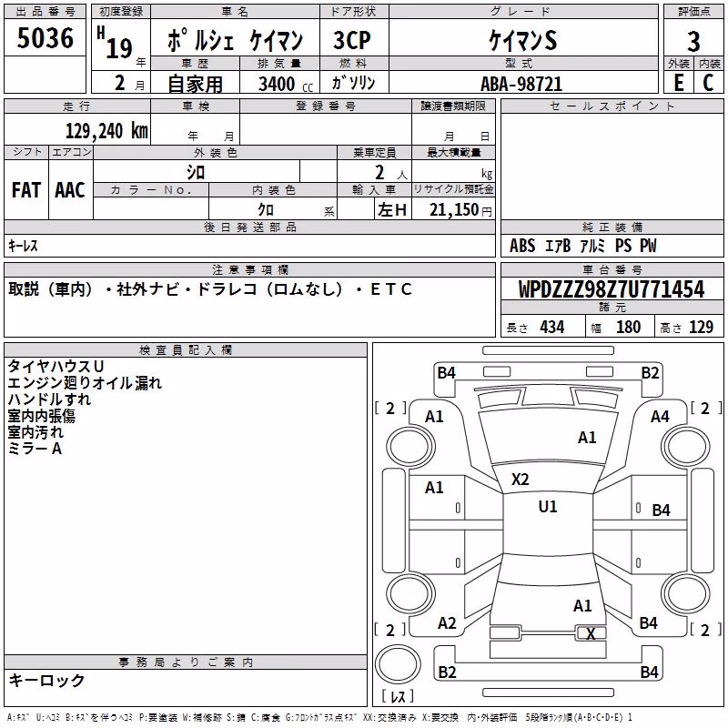
Task: Click the width value 180
Action: [628, 327]
